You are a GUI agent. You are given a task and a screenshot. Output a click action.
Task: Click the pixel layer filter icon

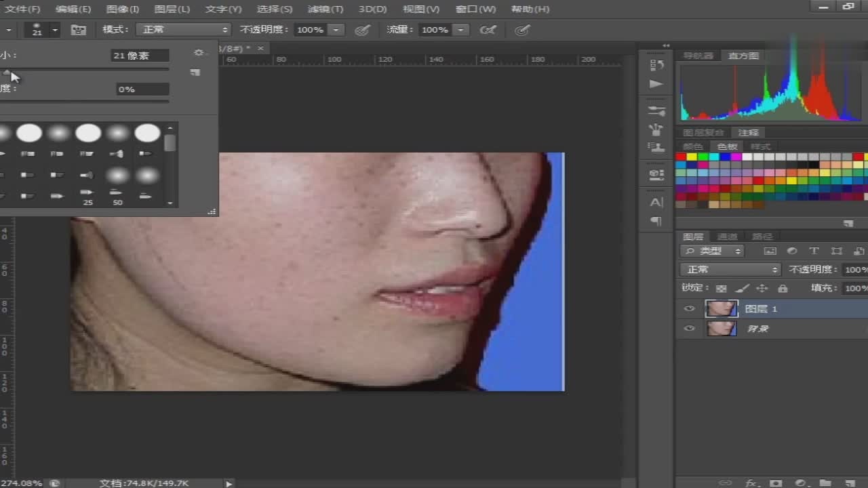(770, 251)
